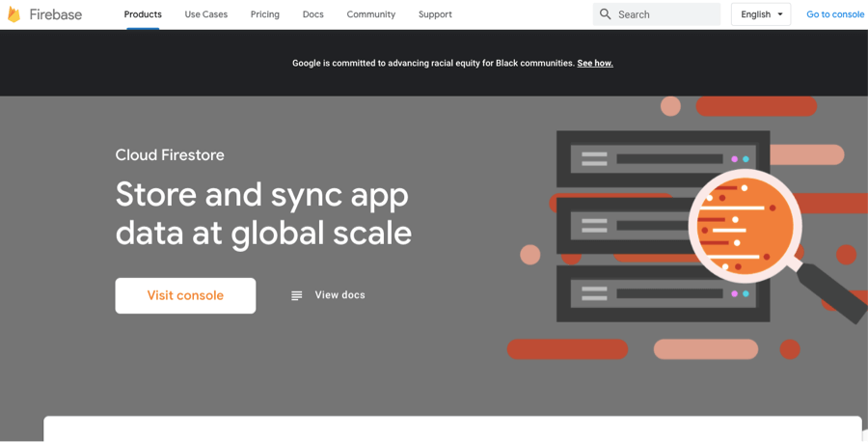868x442 pixels.
Task: Open the Products menu
Action: [143, 14]
